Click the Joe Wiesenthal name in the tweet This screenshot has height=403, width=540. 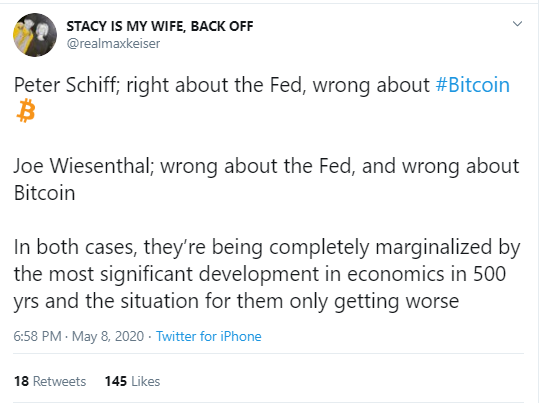click(x=82, y=166)
